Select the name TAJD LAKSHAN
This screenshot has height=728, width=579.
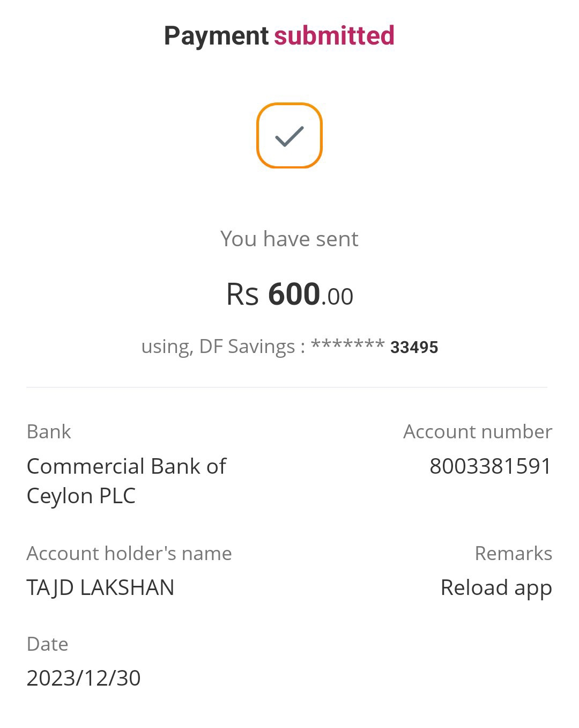coord(100,587)
